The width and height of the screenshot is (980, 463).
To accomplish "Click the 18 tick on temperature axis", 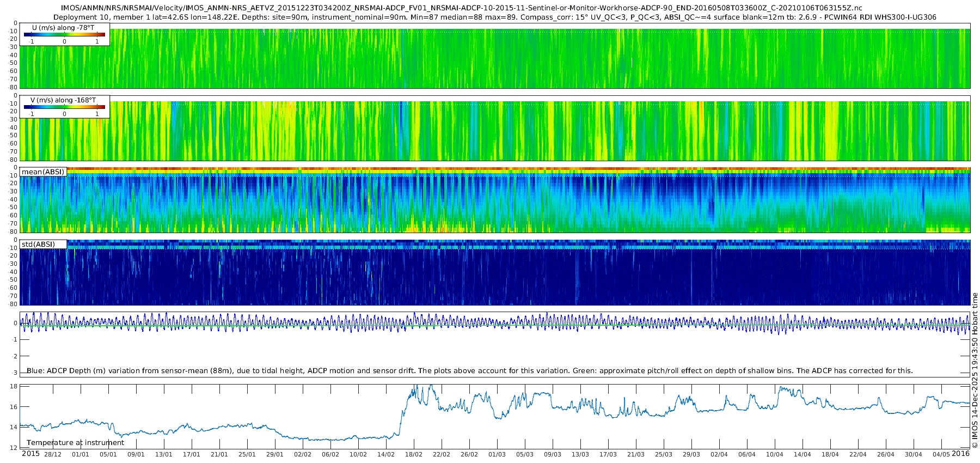I will [x=14, y=386].
